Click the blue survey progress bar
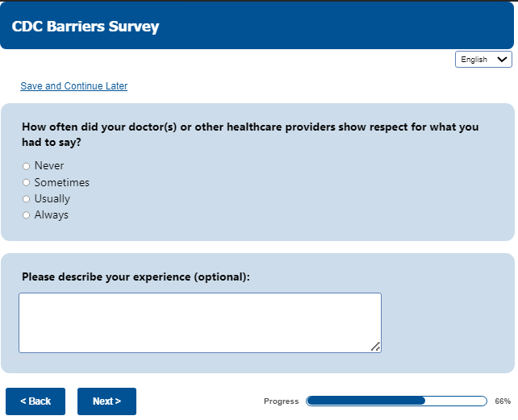518x420 pixels. pos(396,401)
